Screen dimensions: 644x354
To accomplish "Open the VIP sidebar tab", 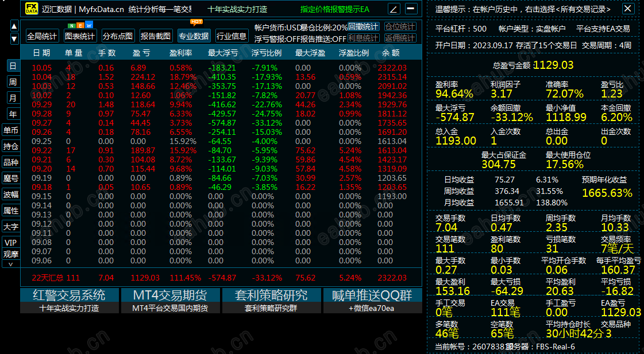I will (10, 243).
